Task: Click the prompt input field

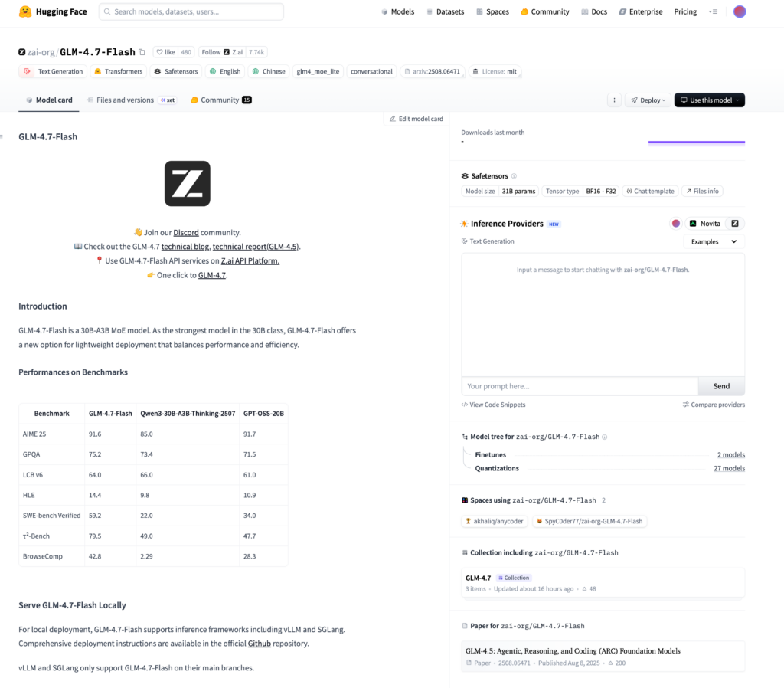Action: 580,386
